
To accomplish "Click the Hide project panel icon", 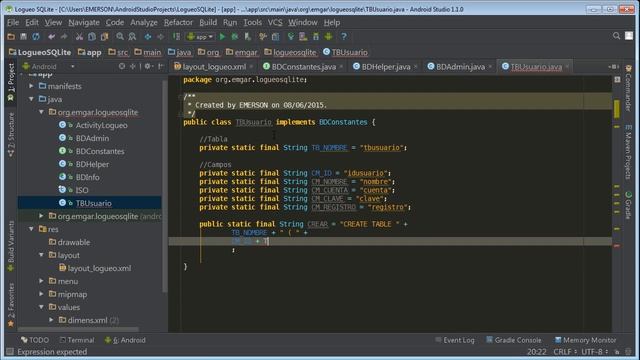I will [x=161, y=66].
